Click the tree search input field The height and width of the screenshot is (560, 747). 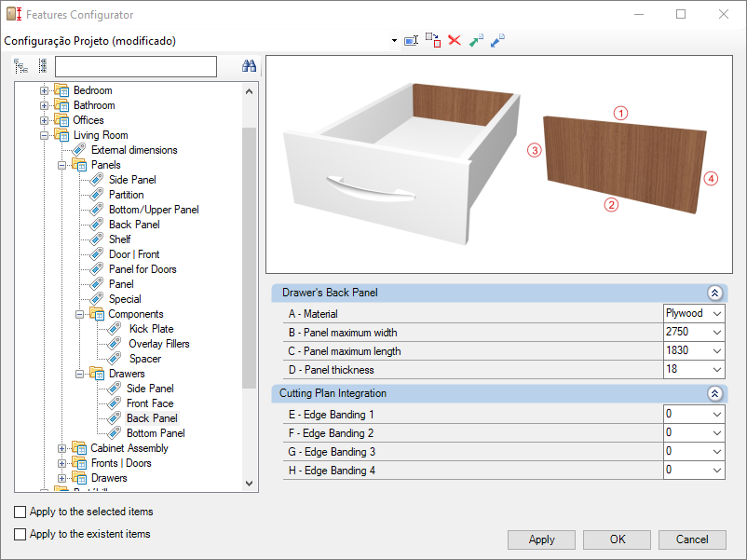pyautogui.click(x=136, y=66)
